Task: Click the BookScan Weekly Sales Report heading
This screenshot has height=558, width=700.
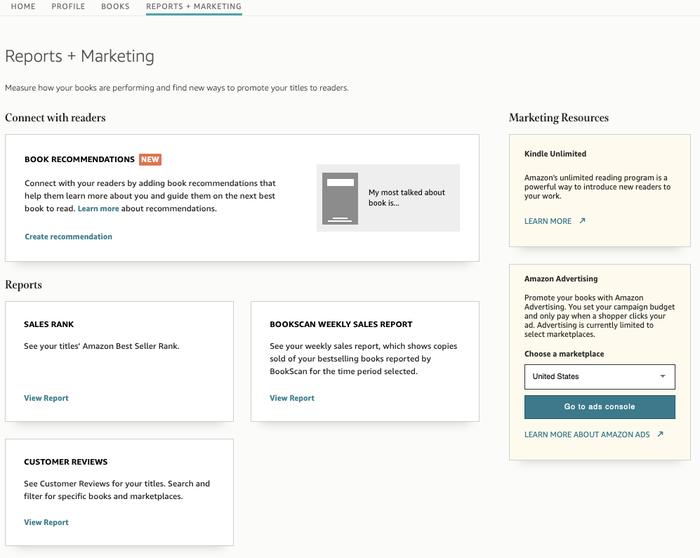Action: 341,324
